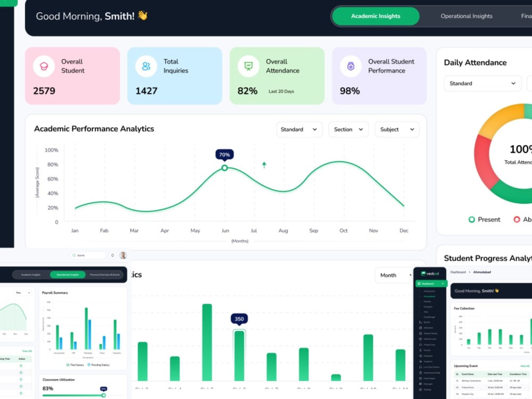
Task: Click the 70% tooltip label on the chart
Action: coord(225,155)
